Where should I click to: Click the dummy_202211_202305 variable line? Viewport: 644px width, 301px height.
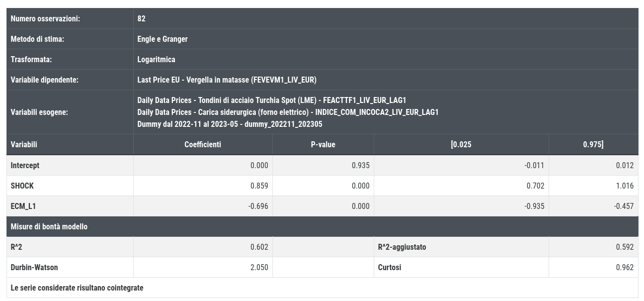(x=230, y=124)
